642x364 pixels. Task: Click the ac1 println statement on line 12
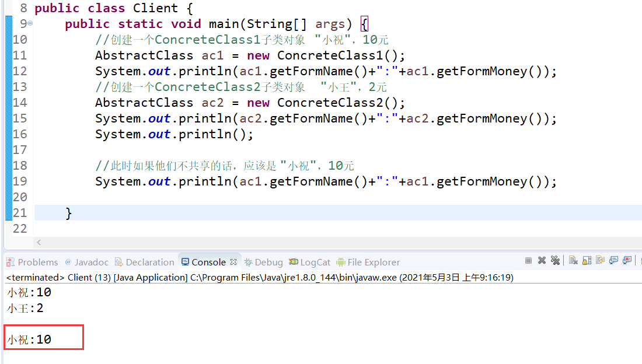point(326,71)
